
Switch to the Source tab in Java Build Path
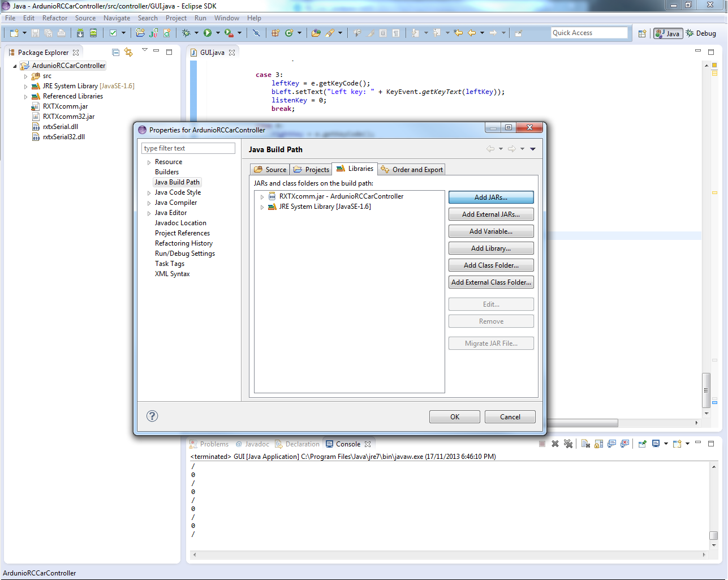tap(270, 170)
